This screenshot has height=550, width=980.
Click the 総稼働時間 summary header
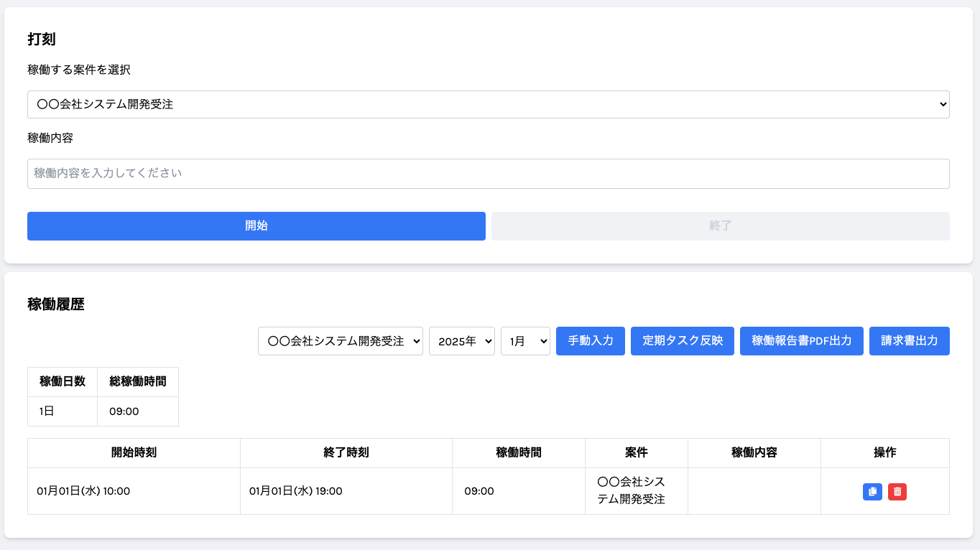pyautogui.click(x=138, y=382)
